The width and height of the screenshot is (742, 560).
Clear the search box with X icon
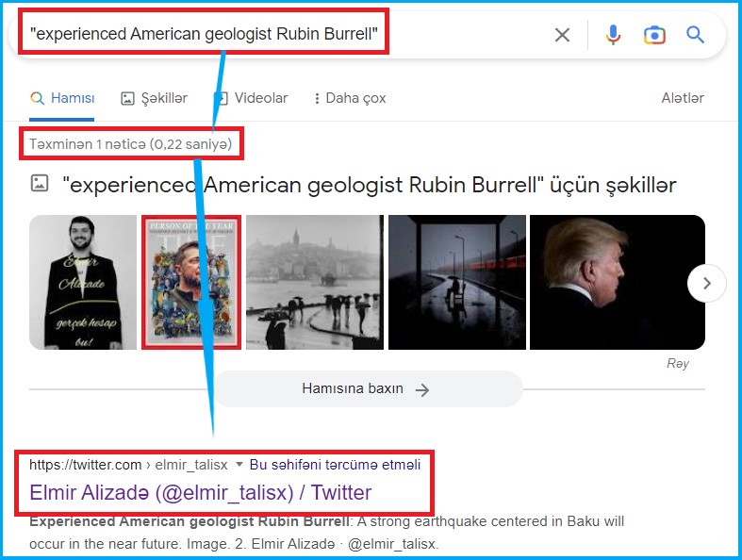click(x=562, y=35)
